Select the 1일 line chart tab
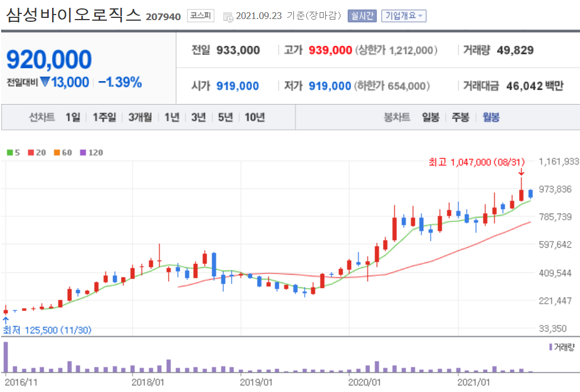This screenshot has width=580, height=392. pos(73,117)
